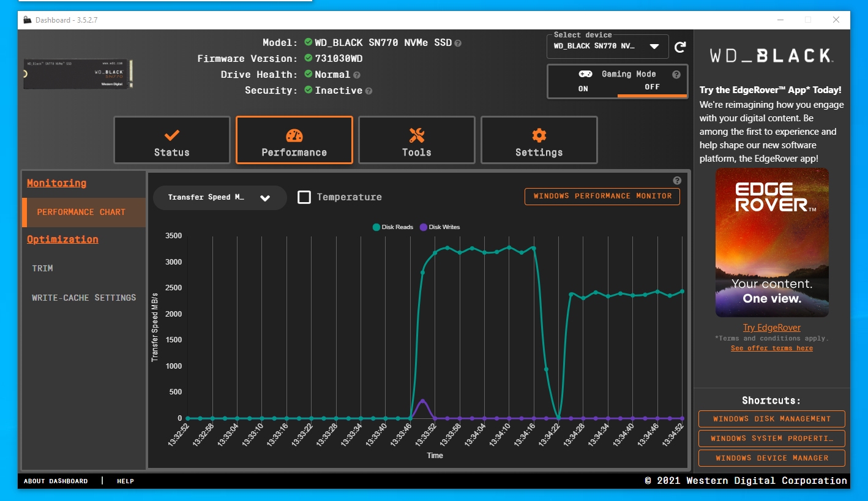Screen dimensions: 868x501
Task: Click the green check next to Model
Action: pos(309,42)
